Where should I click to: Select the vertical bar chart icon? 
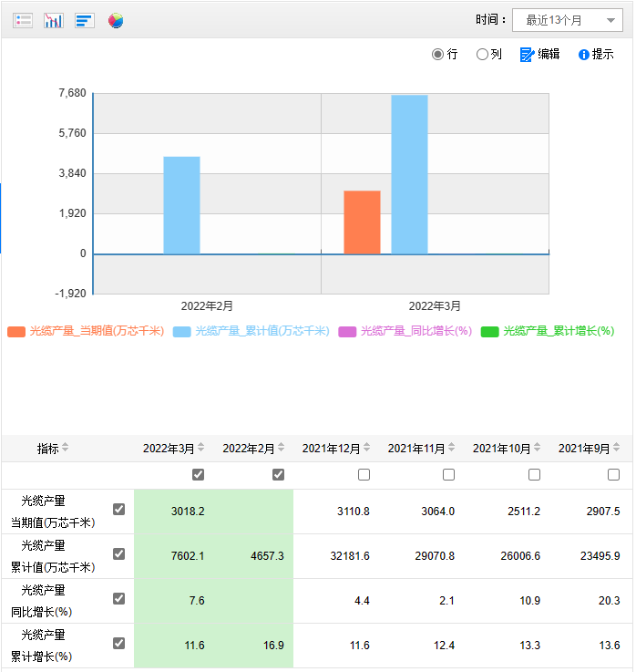54,20
